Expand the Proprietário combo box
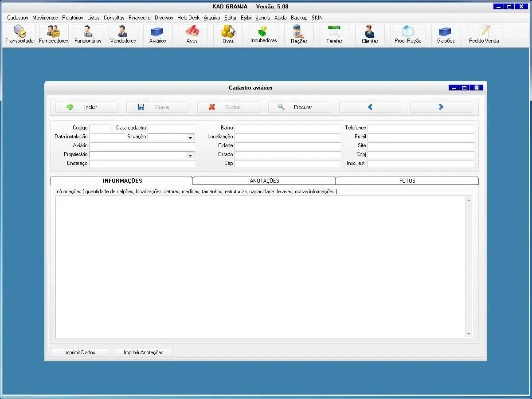 click(190, 155)
